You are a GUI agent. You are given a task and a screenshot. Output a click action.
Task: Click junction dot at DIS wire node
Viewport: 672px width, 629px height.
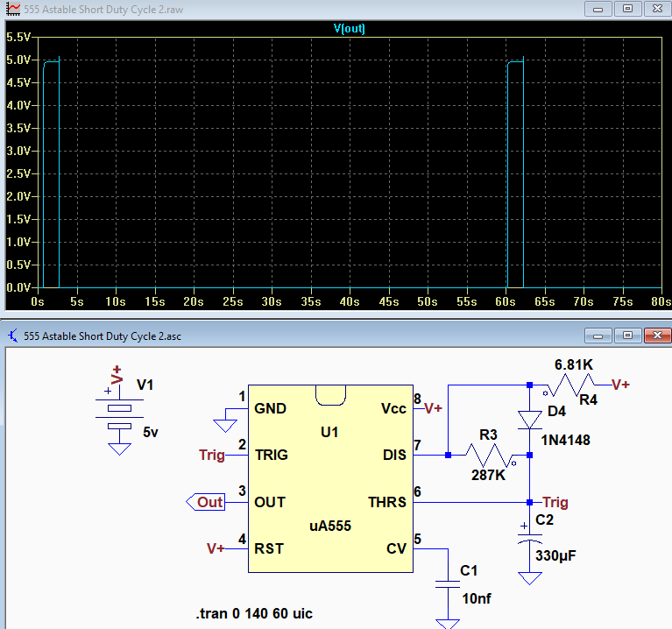[x=448, y=455]
